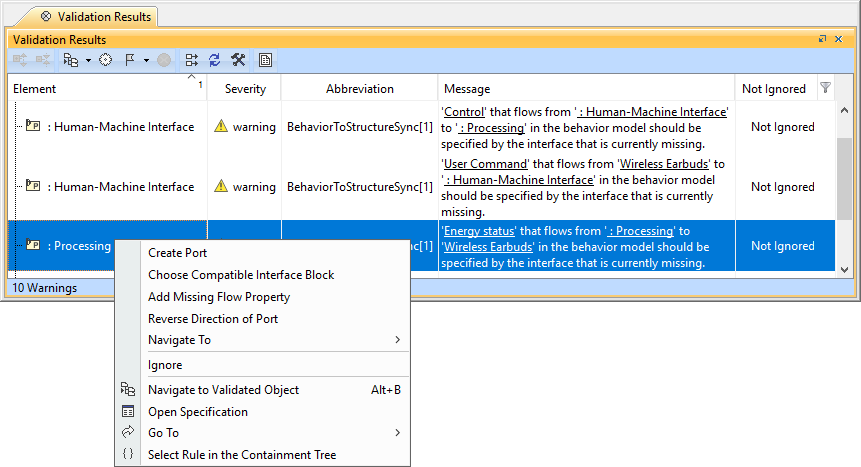Click the hammer and wrench toolbar icon
861x467 pixels.
(x=238, y=60)
